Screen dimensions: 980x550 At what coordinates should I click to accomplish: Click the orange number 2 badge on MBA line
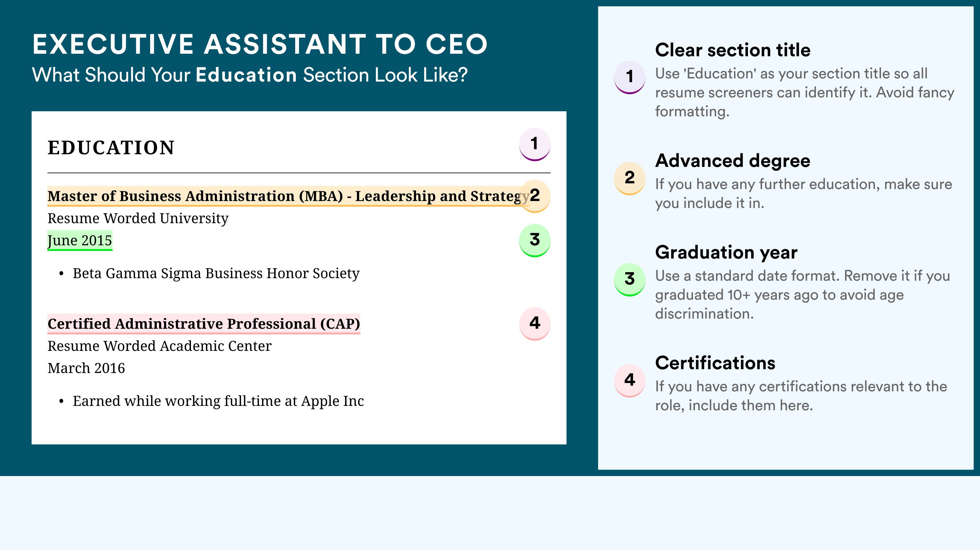point(535,196)
